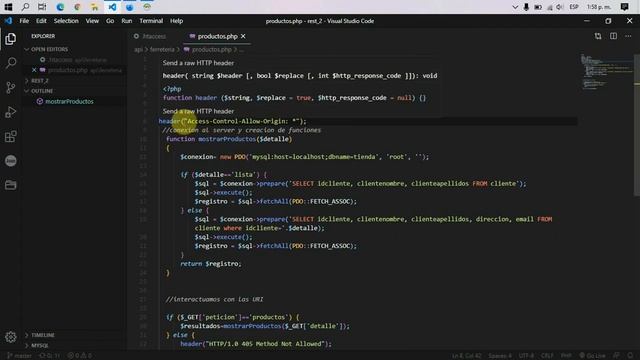Select PHP language mode in status bar

pos(566,356)
